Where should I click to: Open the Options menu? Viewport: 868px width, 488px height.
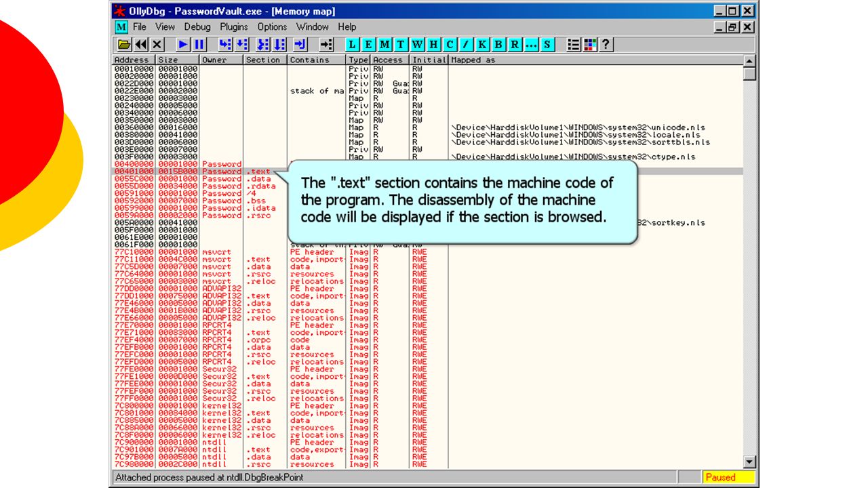coord(272,27)
